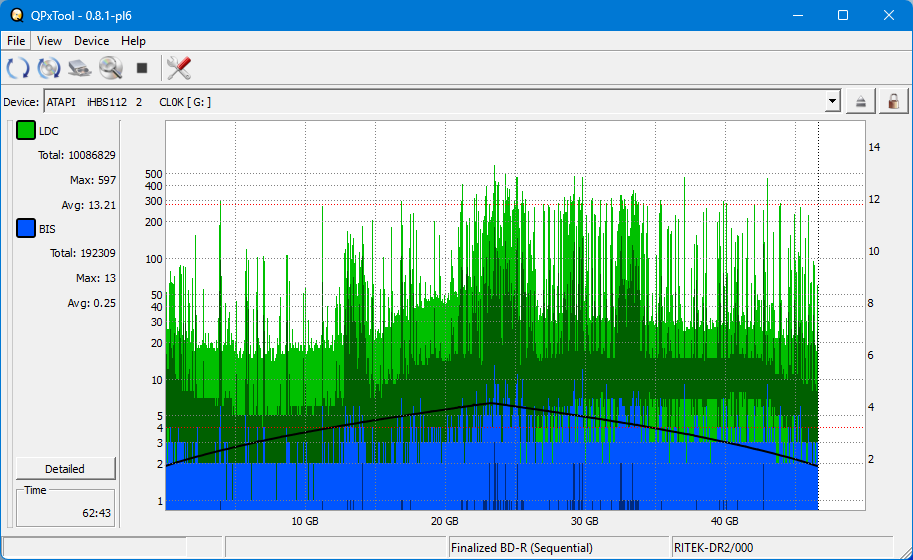Click the Finalized BD-R status bar text
The image size is (913, 560).
pos(520,548)
